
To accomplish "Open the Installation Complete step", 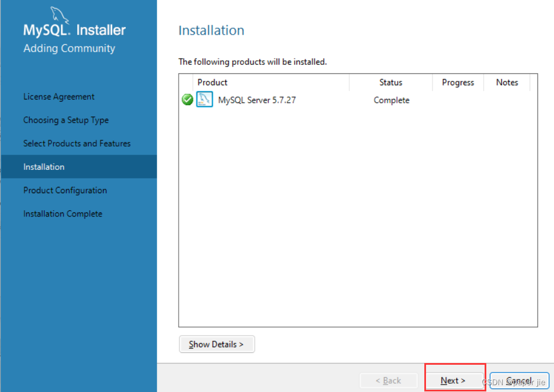I will 63,214.
